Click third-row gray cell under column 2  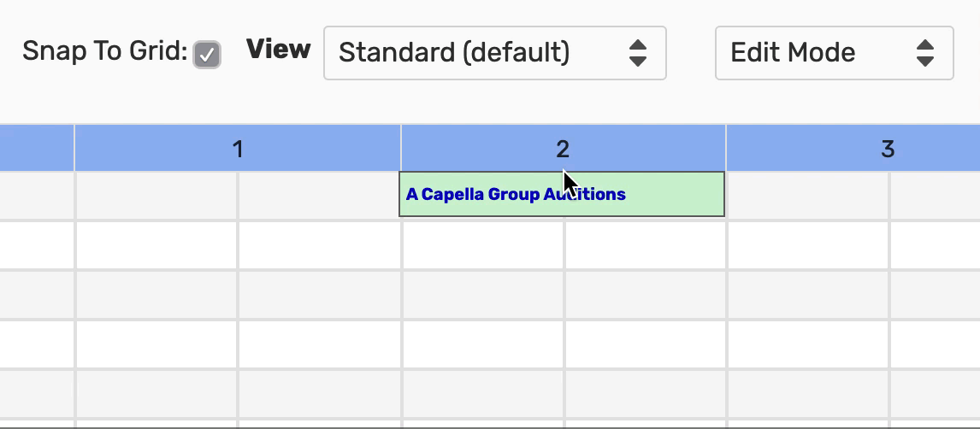coord(483,295)
